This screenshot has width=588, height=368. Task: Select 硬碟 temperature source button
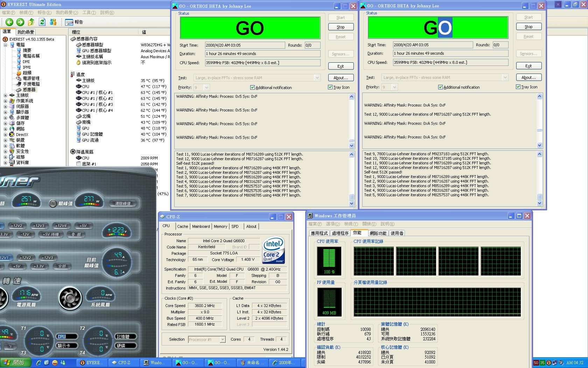125,346
